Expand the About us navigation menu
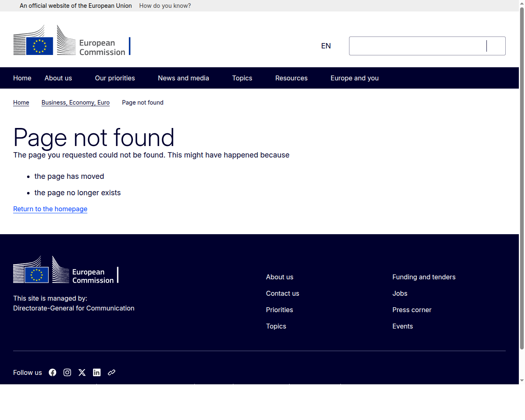The image size is (525, 420). coord(58,78)
